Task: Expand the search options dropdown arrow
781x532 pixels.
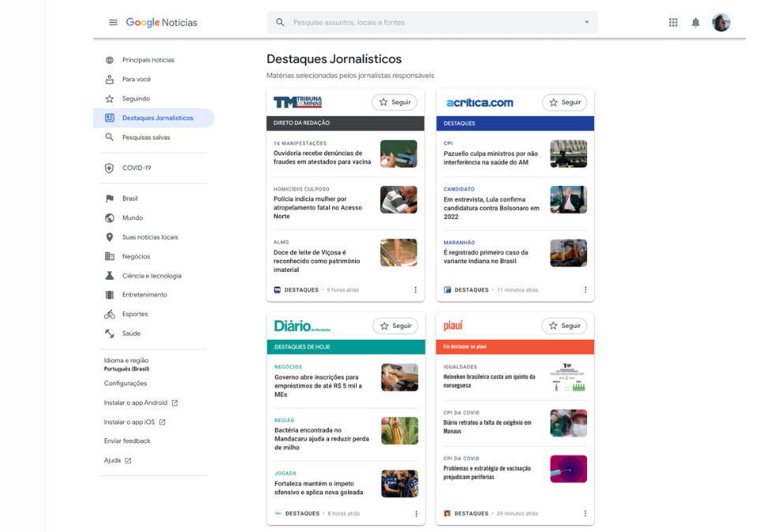Action: (x=587, y=22)
